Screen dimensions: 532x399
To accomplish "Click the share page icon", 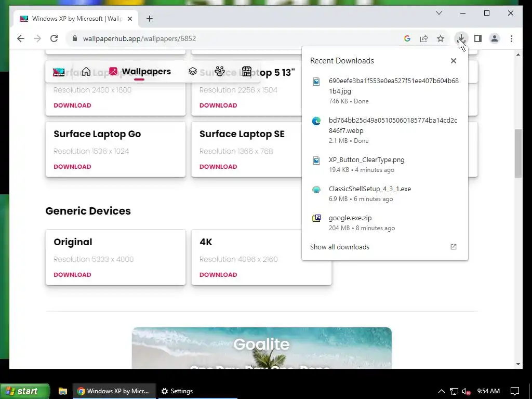I will [424, 38].
